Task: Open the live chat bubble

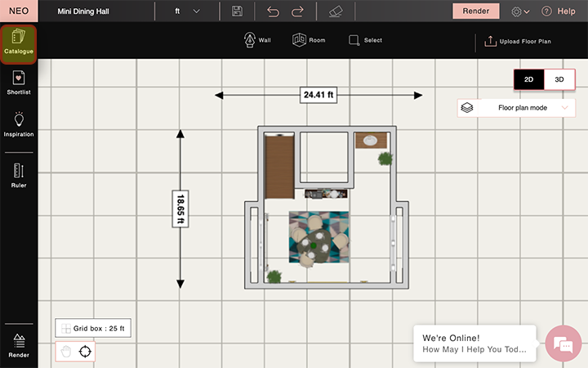Action: tap(563, 344)
